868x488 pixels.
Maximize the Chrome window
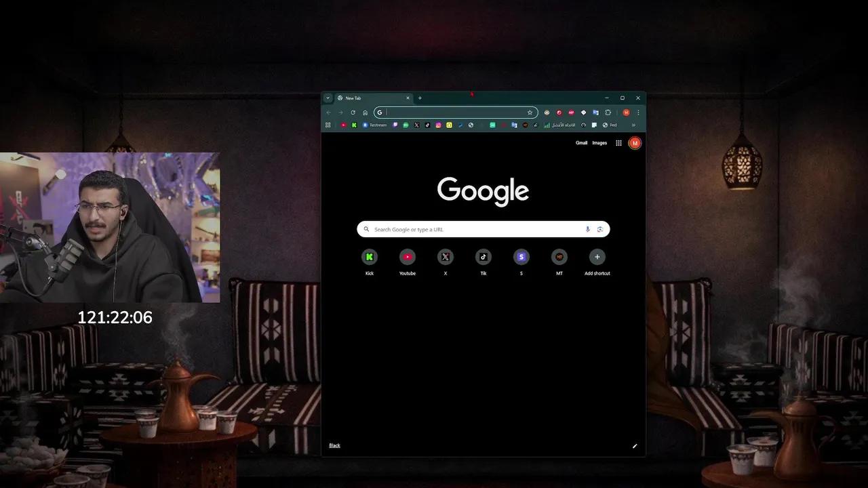[623, 98]
